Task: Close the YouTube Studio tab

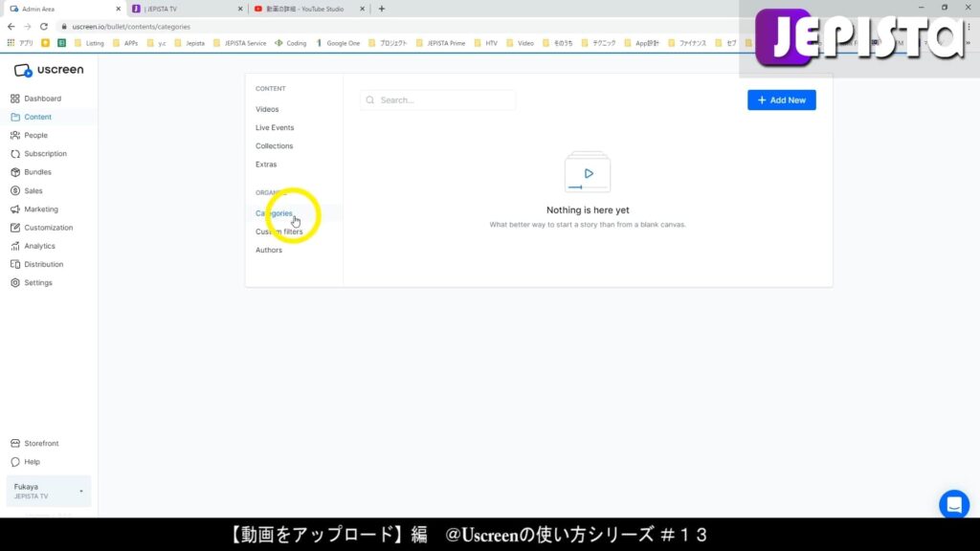Action: tap(362, 9)
